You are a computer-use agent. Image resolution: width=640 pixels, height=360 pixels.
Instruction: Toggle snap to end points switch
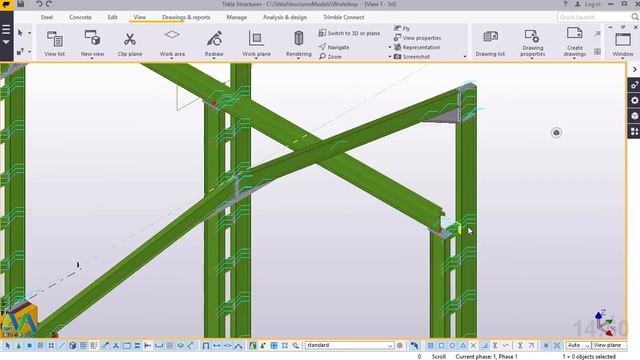coord(441,345)
